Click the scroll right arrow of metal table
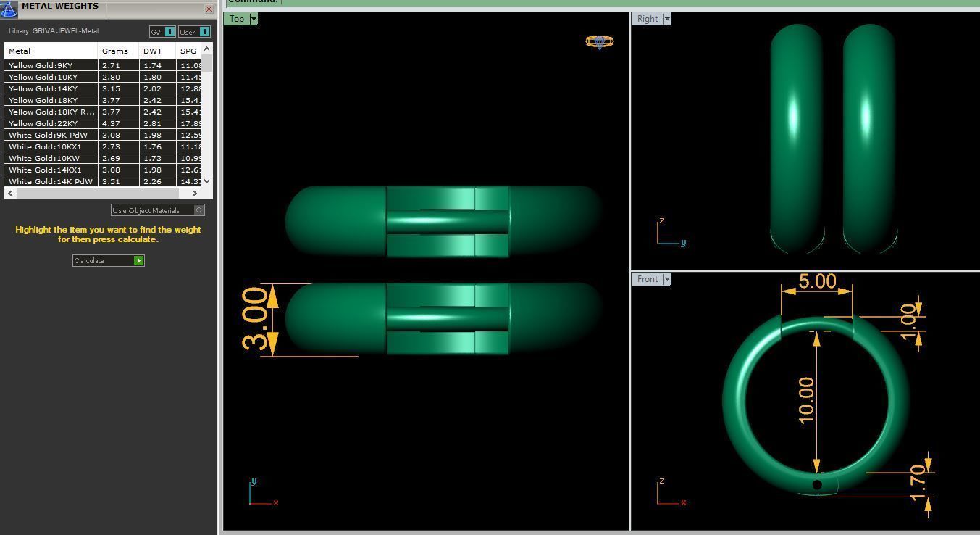The height and width of the screenshot is (535, 980). (x=194, y=193)
